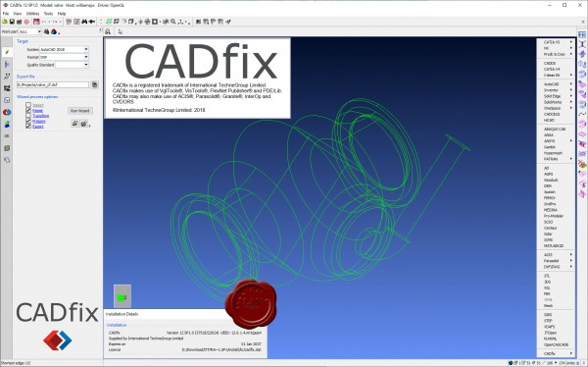Screen dimensions: 588x367
Task: Click the RGB colour balls icon near Work part
Action: [x=54, y=31]
